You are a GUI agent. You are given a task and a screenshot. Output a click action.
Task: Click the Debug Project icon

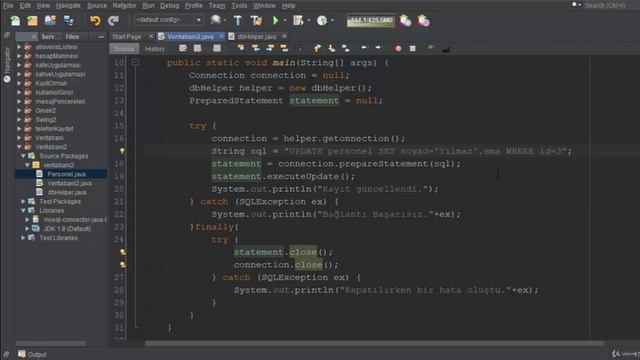(x=298, y=20)
